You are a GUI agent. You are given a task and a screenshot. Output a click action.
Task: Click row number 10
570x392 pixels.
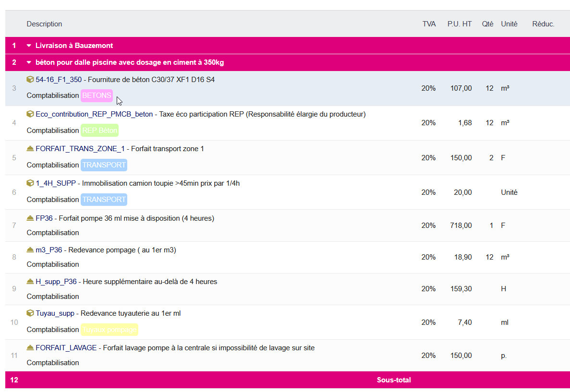14,322
